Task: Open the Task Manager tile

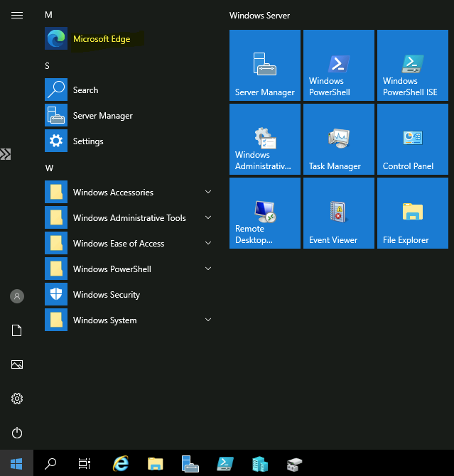Action: pos(339,139)
